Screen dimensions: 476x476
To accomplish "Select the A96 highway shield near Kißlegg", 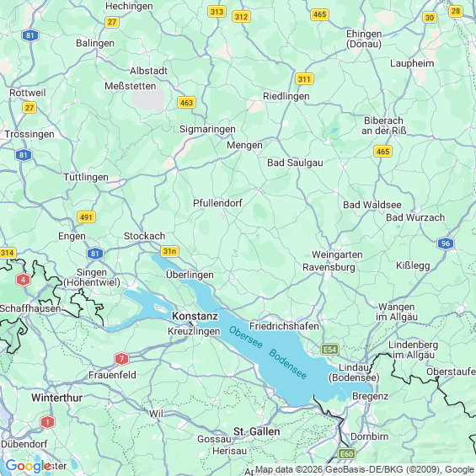I will coord(446,243).
